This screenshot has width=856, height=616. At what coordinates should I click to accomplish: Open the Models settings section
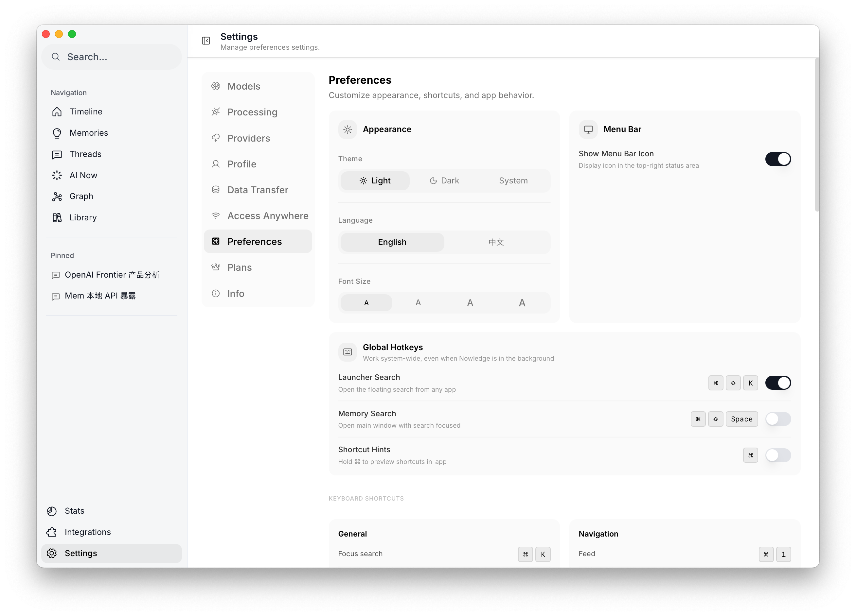click(x=243, y=86)
